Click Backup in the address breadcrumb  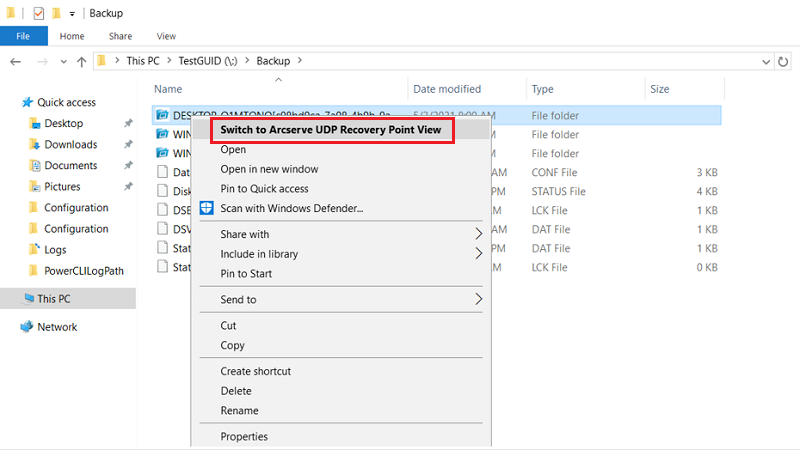(273, 61)
